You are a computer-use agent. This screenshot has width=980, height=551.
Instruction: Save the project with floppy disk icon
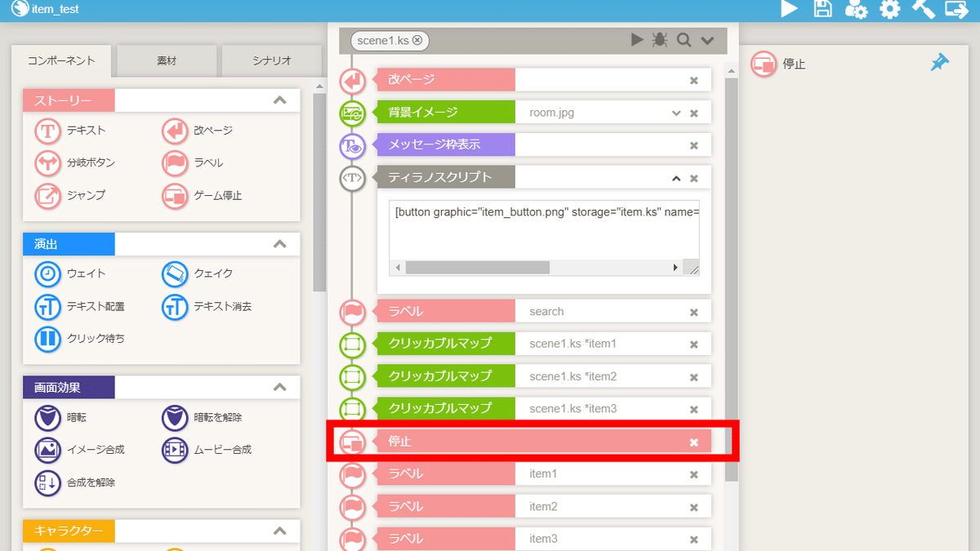tap(822, 9)
